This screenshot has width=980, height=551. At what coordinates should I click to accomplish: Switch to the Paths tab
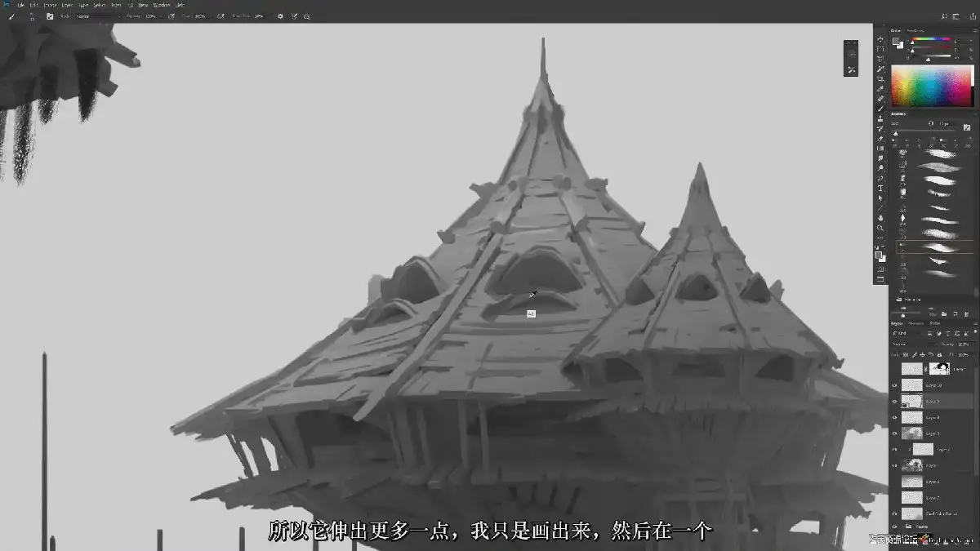[x=935, y=323]
